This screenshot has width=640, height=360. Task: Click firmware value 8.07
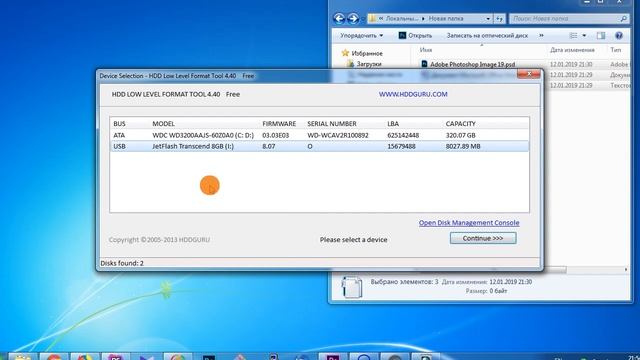[x=269, y=146]
